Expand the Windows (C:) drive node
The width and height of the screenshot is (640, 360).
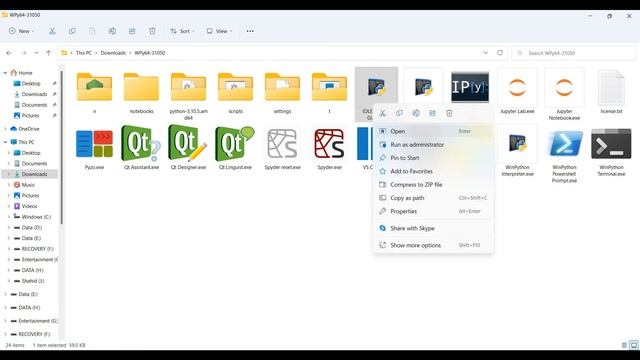[9, 217]
